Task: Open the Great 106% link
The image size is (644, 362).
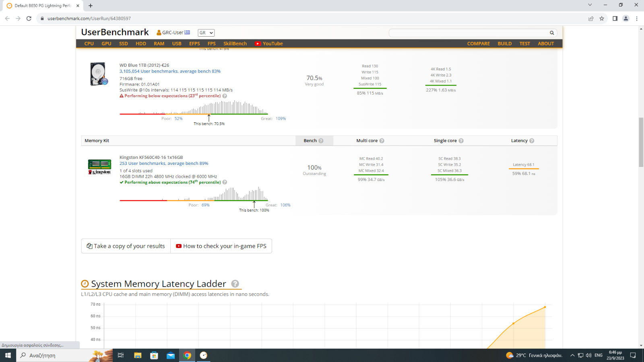Action: tap(285, 205)
